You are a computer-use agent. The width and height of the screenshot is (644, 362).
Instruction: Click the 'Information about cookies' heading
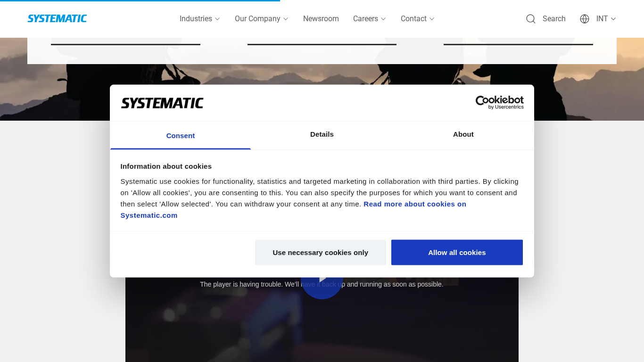pos(166,166)
